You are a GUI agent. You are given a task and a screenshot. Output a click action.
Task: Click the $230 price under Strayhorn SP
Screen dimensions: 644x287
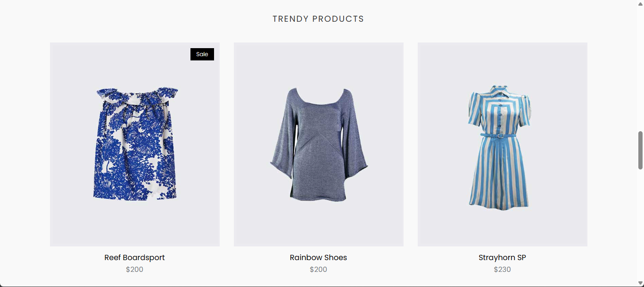click(503, 270)
